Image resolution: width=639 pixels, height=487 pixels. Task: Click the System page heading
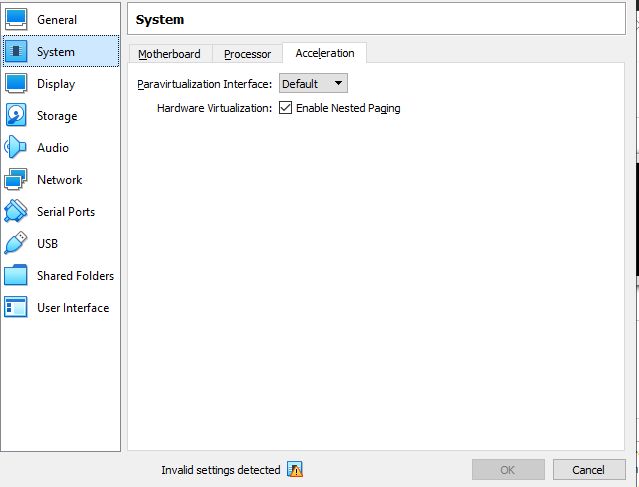pyautogui.click(x=160, y=20)
